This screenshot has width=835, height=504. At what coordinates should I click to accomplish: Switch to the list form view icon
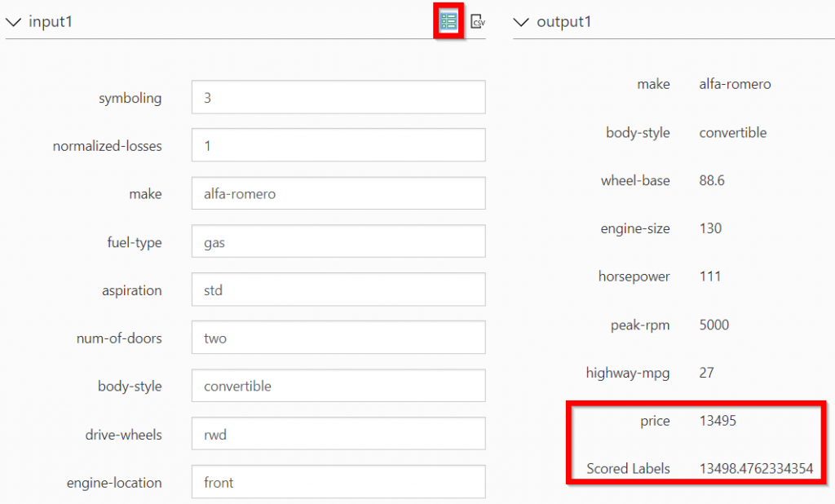click(x=448, y=21)
